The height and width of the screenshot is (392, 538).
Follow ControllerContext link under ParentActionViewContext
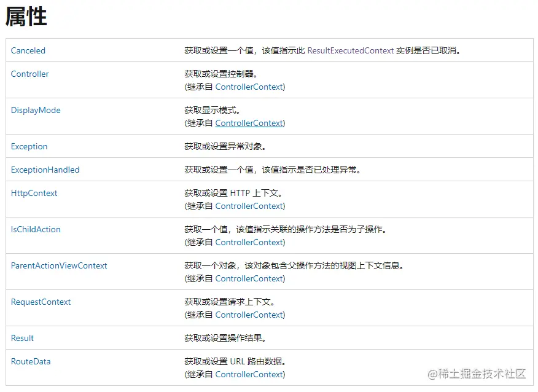(x=249, y=278)
